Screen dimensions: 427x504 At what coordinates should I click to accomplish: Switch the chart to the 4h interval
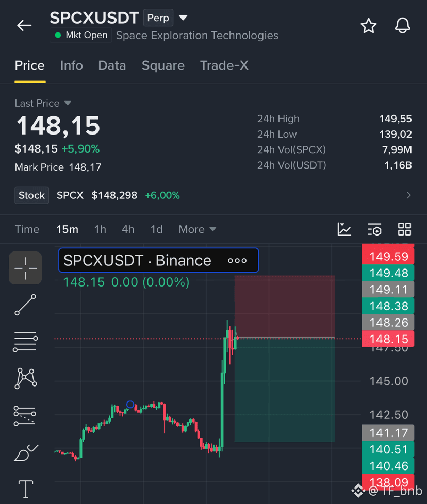(128, 229)
